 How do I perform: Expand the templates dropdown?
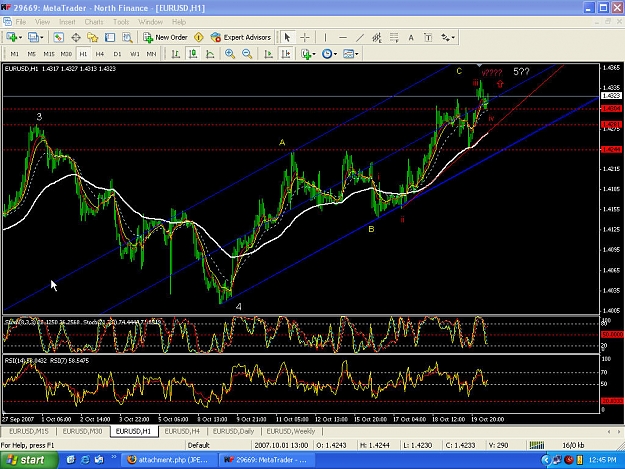tap(351, 54)
